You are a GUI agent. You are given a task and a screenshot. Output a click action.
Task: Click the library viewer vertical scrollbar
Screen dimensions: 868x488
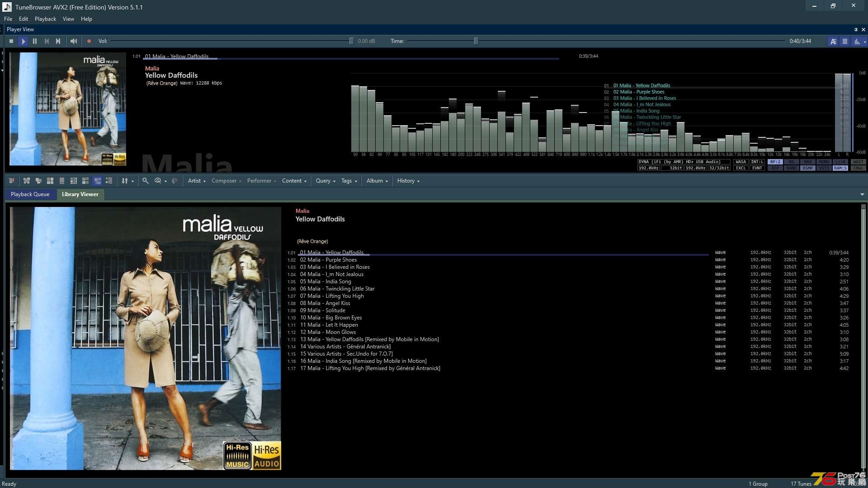pos(863,338)
